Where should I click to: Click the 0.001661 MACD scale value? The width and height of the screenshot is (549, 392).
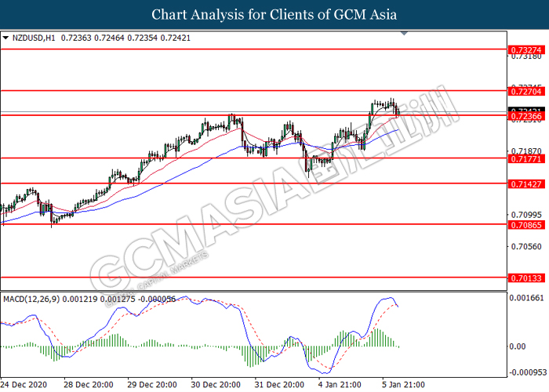click(x=526, y=298)
